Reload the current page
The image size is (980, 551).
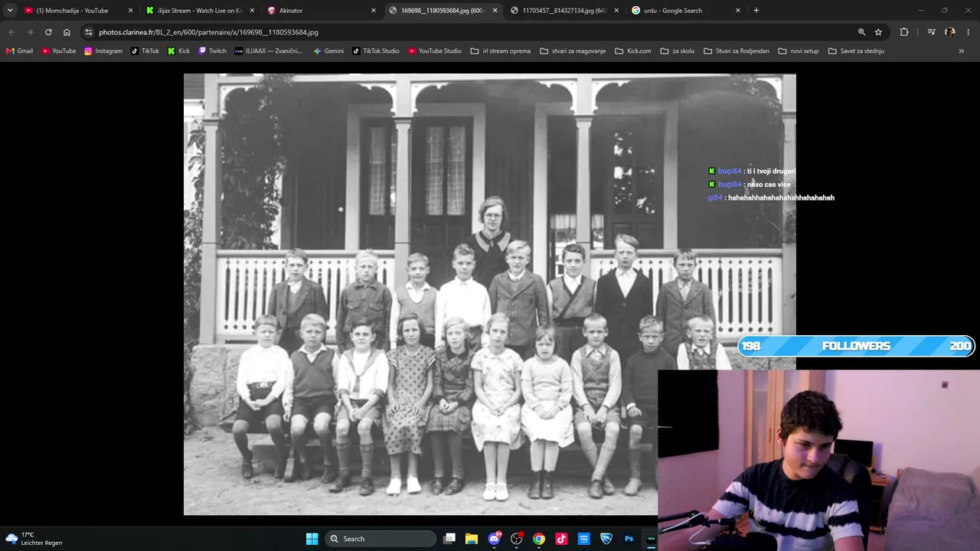[x=48, y=32]
